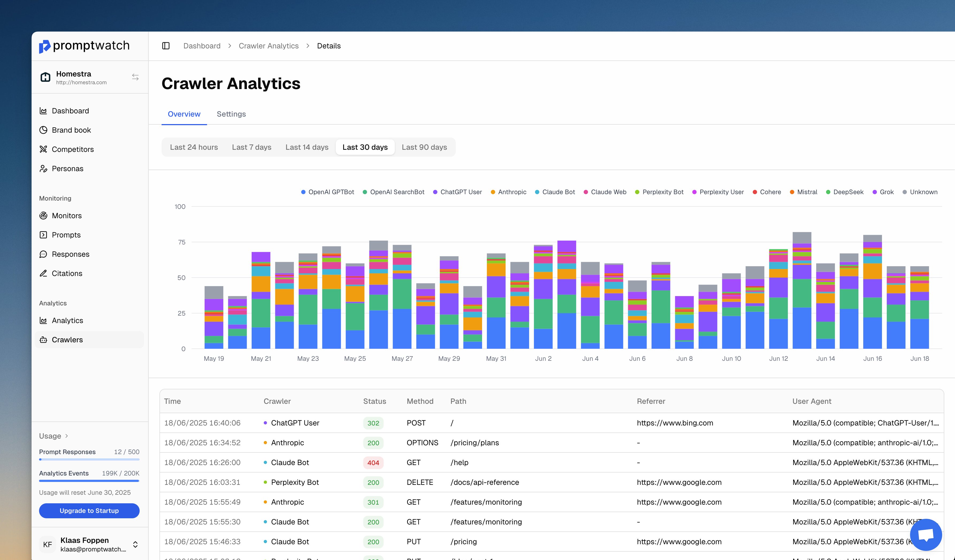Expand the Usage section chevron
The height and width of the screenshot is (560, 955).
(x=67, y=436)
